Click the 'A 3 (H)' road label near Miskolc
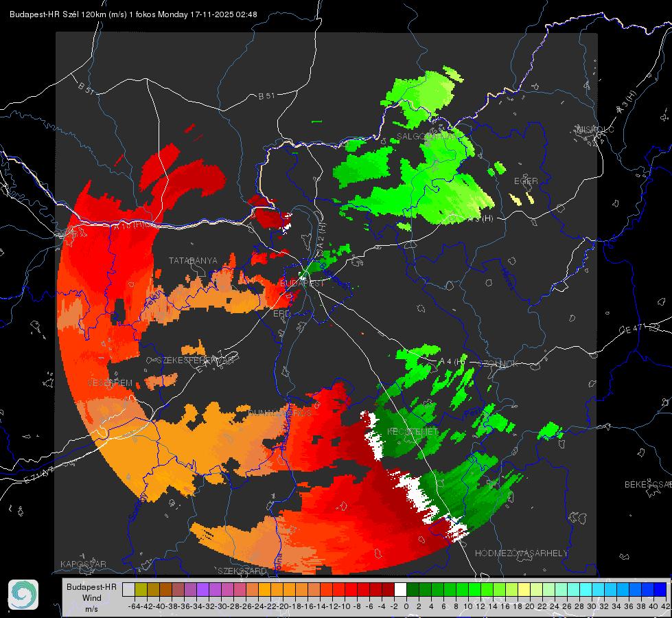672x618 pixels. tap(627, 102)
